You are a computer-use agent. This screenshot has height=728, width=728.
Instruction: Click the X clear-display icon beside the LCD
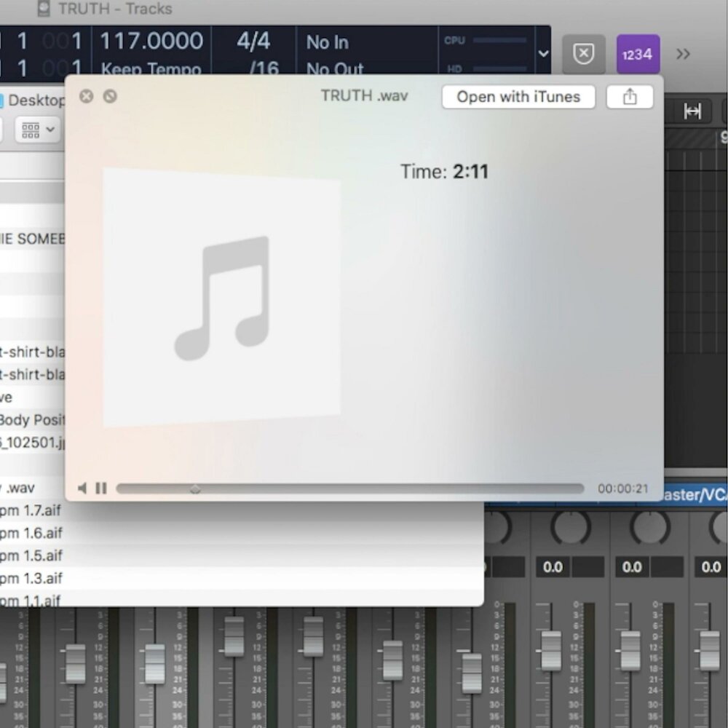click(x=583, y=54)
